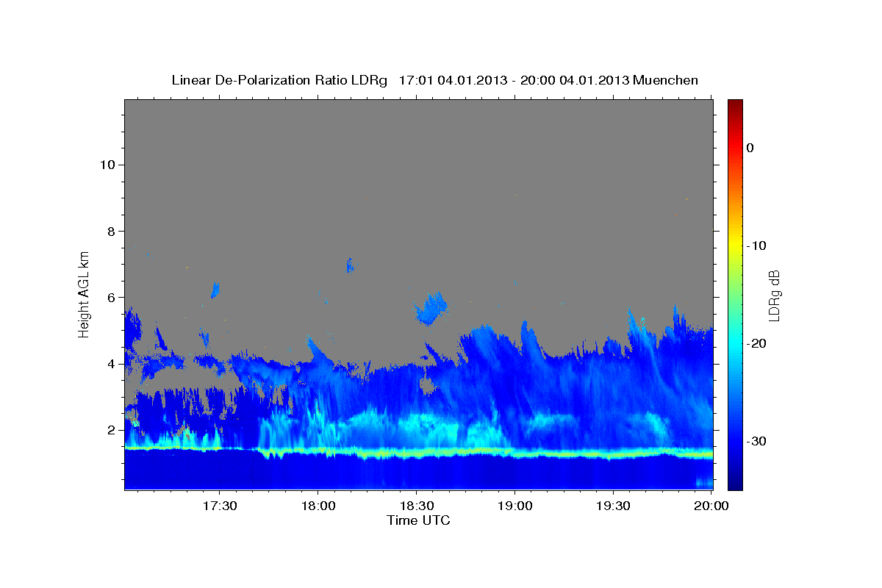882x588 pixels.
Task: Click the 'Time UTC' axis label
Action: pos(418,520)
